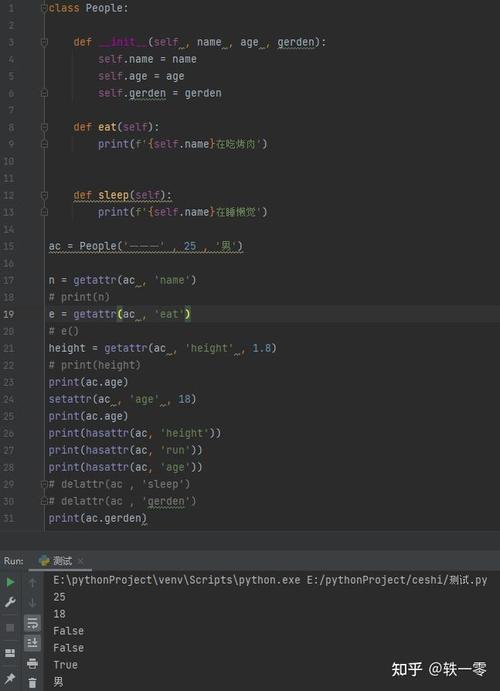Click fold end marker beside the 在吃烤肉 print line
This screenshot has height=691, width=500.
pyautogui.click(x=44, y=144)
